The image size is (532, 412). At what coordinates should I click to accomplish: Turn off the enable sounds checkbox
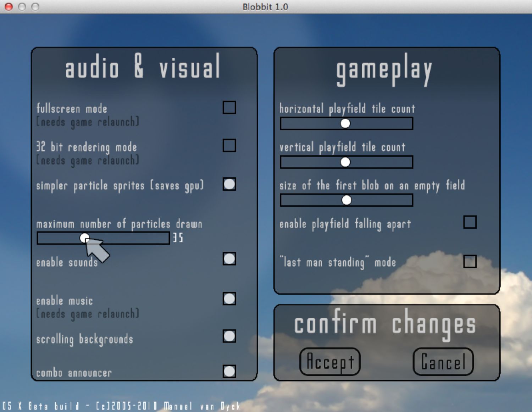229,259
